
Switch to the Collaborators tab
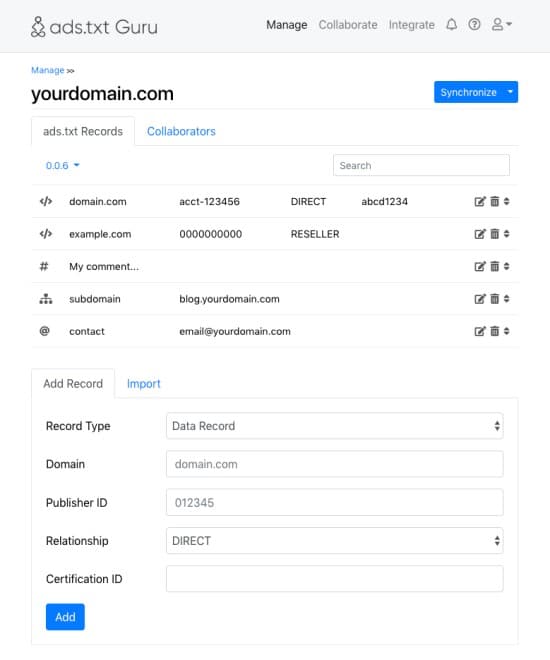[181, 131]
